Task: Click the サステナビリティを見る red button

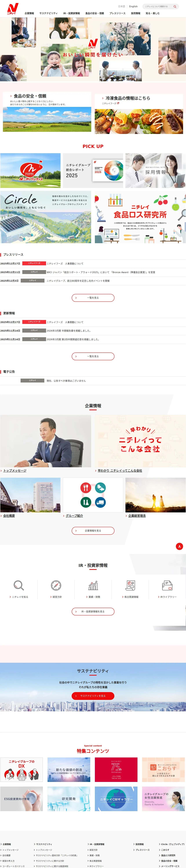Action: [x=93, y=696]
